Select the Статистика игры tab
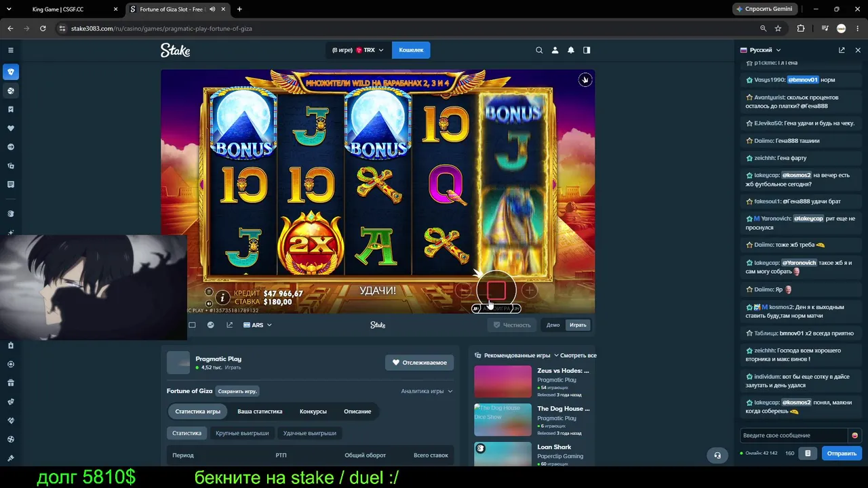868x488 pixels. (x=197, y=411)
